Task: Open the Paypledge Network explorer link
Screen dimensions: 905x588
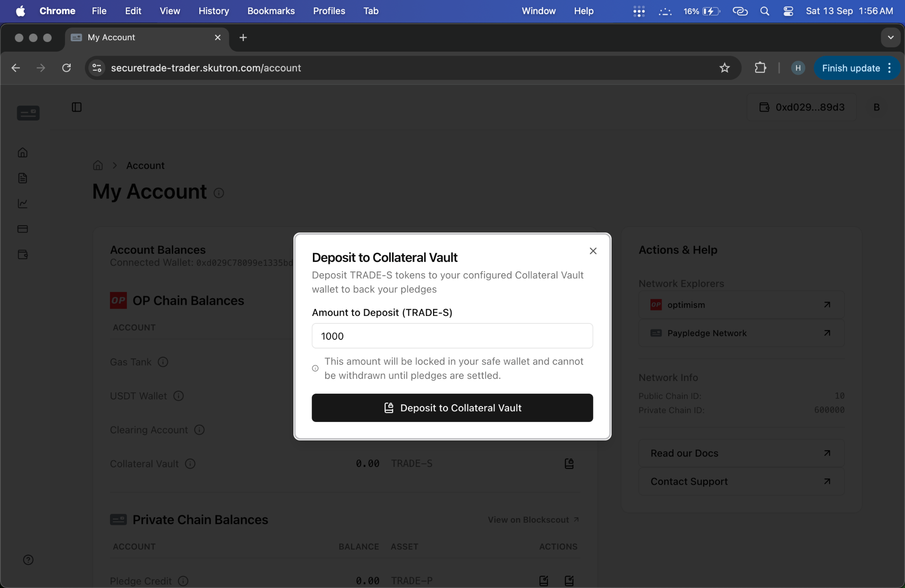Action: (x=741, y=333)
